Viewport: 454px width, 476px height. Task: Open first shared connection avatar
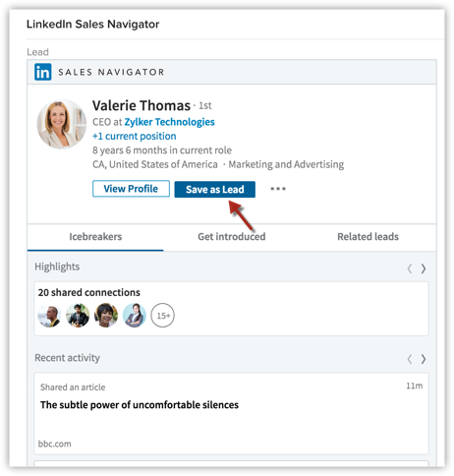pos(49,316)
